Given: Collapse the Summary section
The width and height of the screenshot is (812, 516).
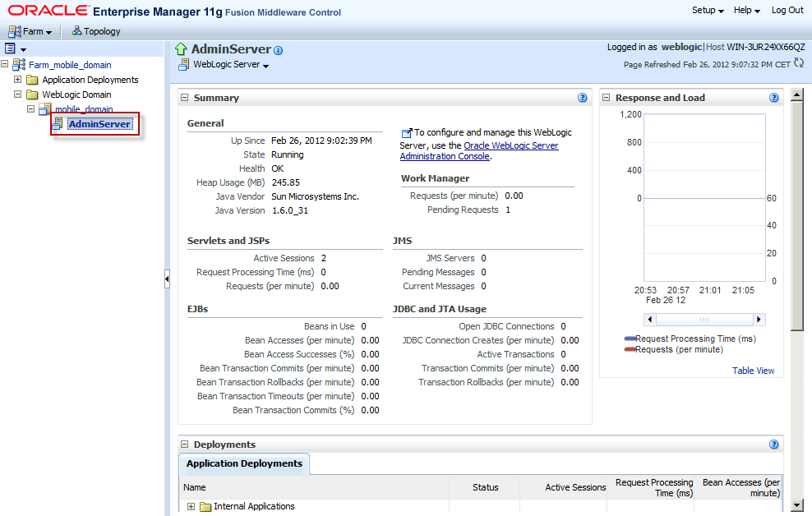Looking at the screenshot, I should coord(184,97).
